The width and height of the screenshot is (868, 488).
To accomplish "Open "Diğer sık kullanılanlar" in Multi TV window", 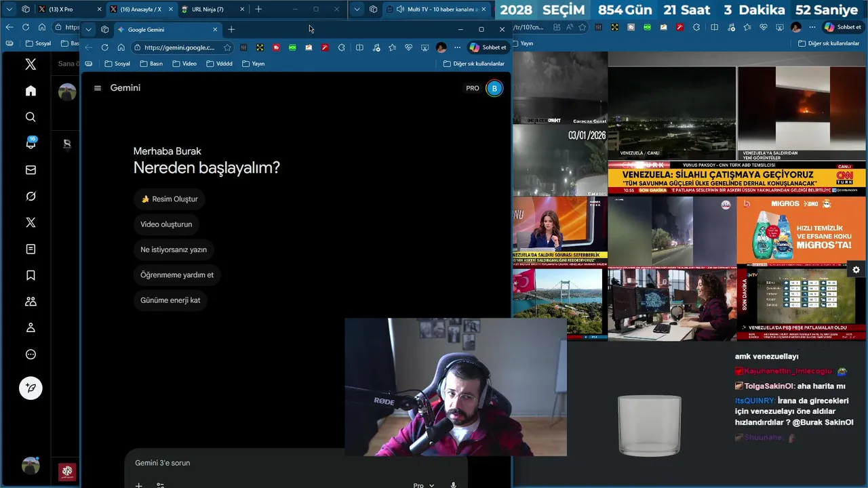I will tap(829, 43).
